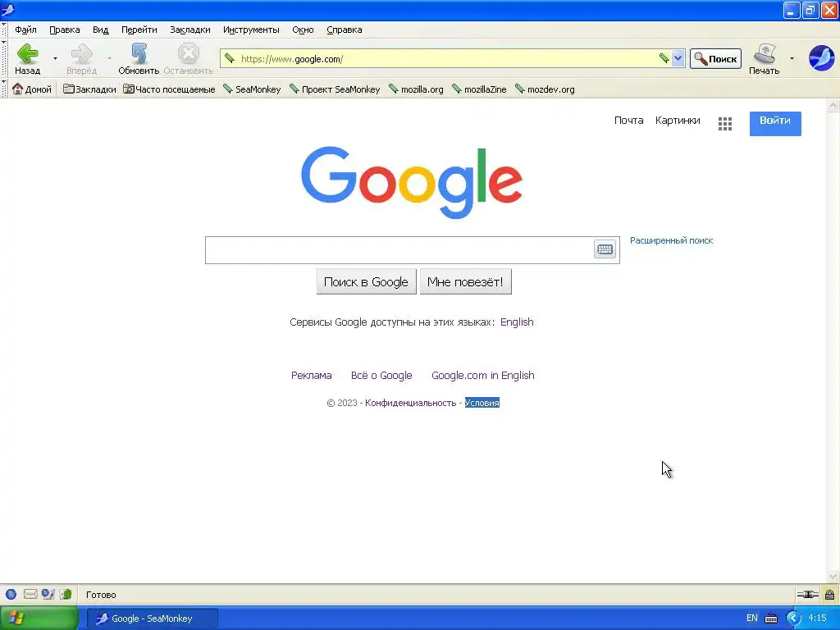Open the Печать options dropdown arrow
The height and width of the screenshot is (630, 840).
(x=792, y=58)
